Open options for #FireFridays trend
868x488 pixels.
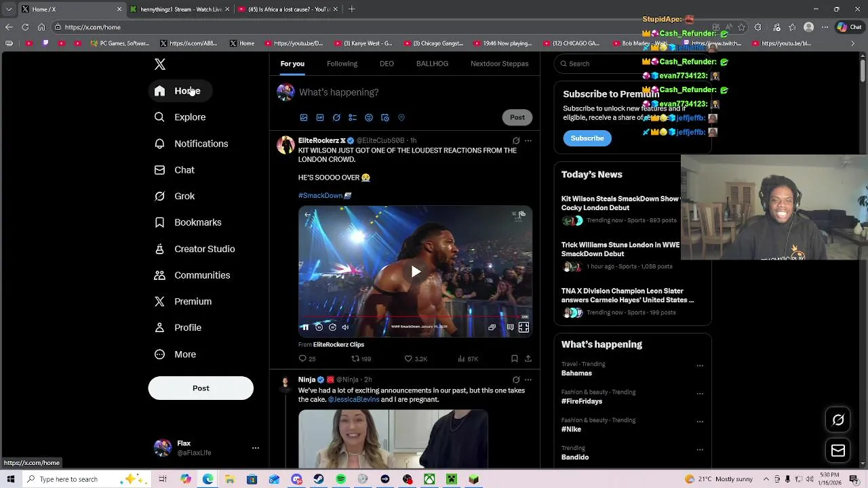[x=700, y=394]
